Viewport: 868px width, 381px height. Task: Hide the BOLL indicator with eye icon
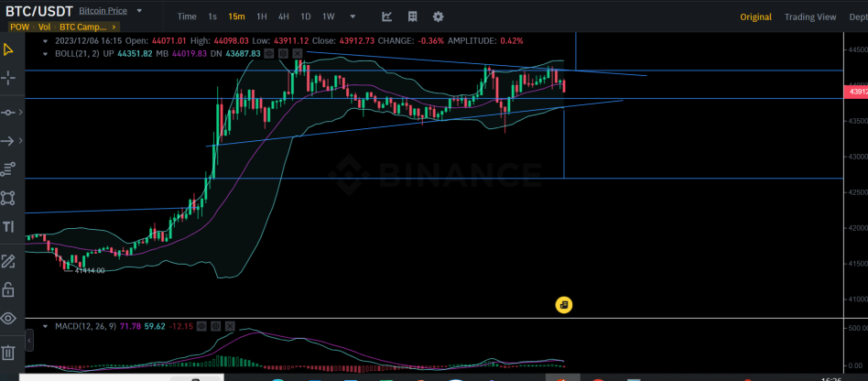pos(269,54)
